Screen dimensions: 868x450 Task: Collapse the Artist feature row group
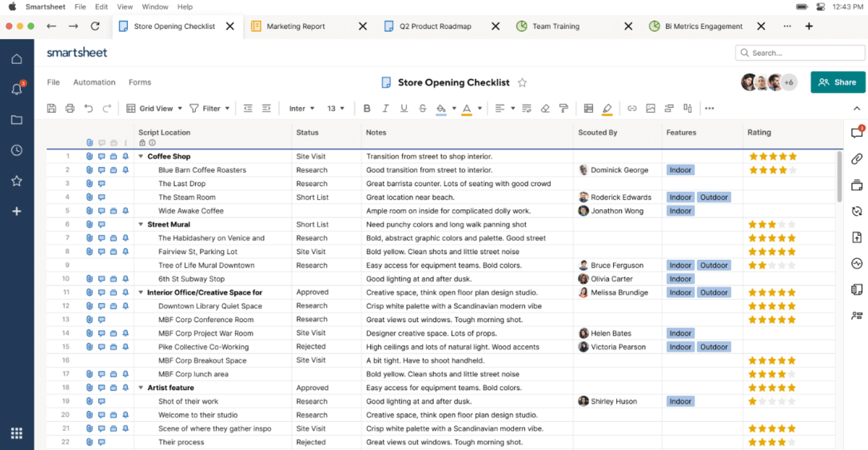coord(141,388)
